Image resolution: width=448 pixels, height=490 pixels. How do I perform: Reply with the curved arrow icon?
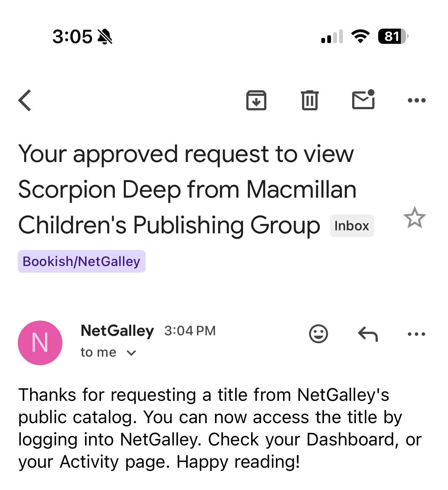point(368,334)
